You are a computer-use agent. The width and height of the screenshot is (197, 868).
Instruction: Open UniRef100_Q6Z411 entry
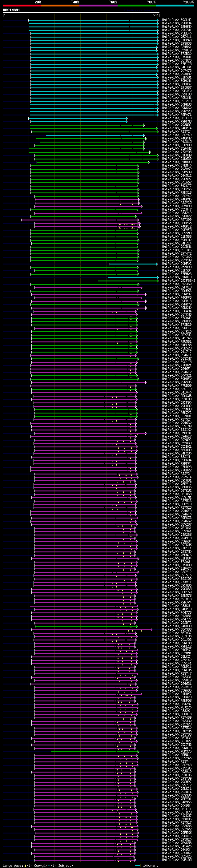[177, 37]
